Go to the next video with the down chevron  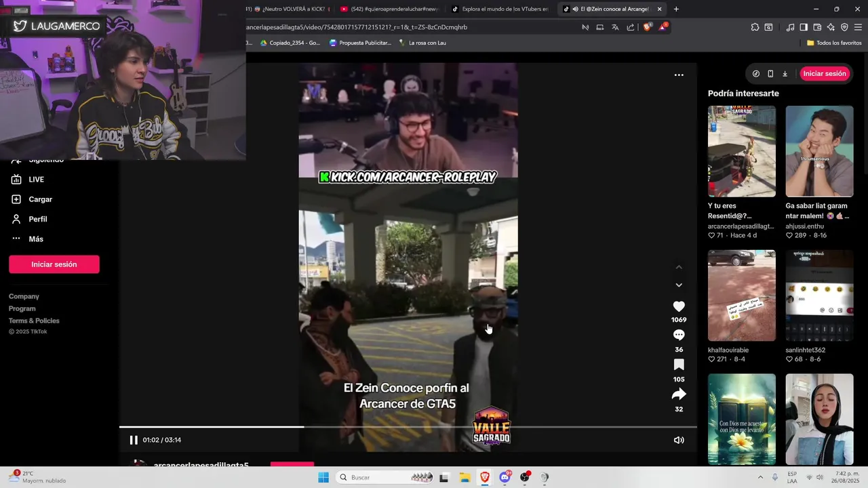pyautogui.click(x=679, y=285)
